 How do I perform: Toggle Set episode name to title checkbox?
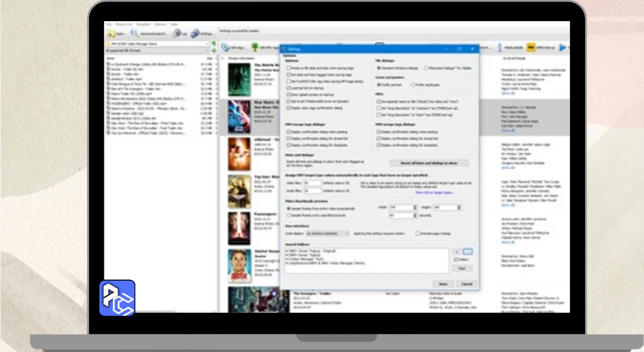pos(379,101)
